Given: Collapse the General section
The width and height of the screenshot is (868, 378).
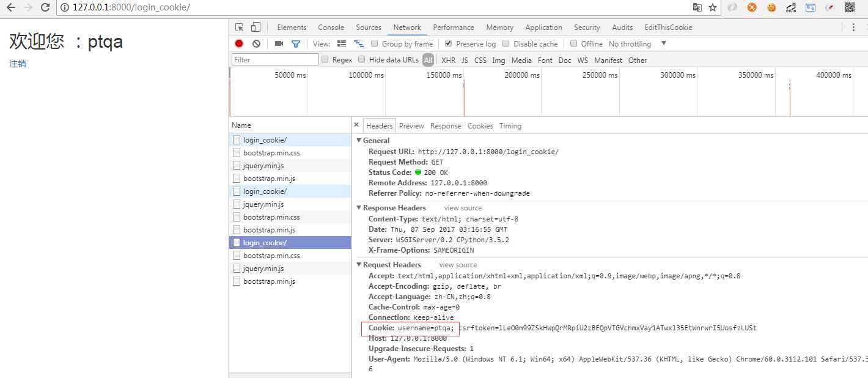Looking at the screenshot, I should [x=359, y=141].
